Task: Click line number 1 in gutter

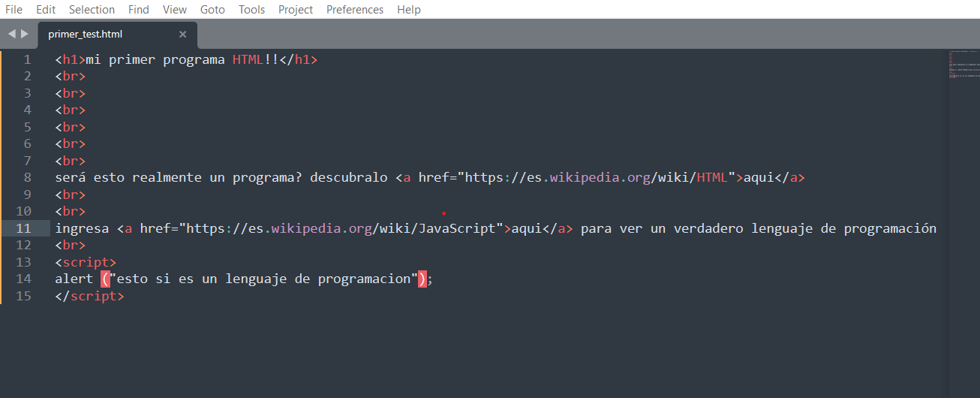Action: coord(27,59)
